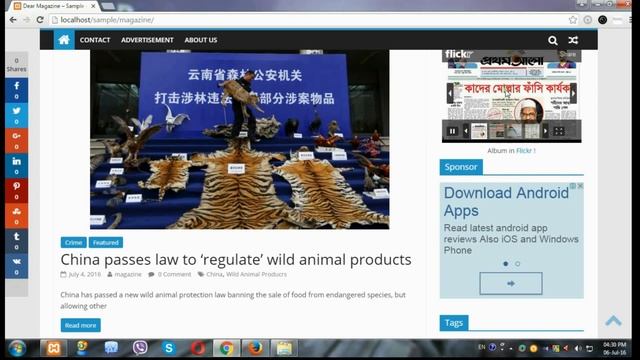Go to the site home icon
This screenshot has width=640, height=360.
pos(64,40)
